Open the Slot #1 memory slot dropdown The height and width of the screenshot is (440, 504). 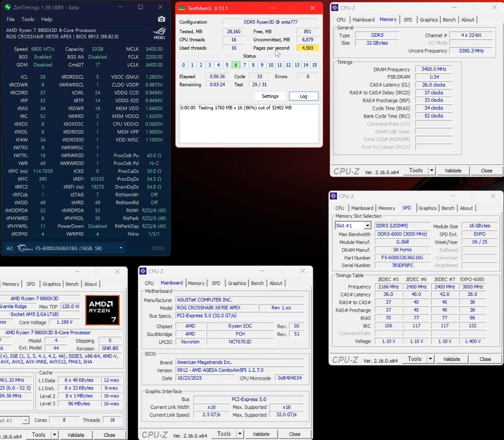coord(367,226)
